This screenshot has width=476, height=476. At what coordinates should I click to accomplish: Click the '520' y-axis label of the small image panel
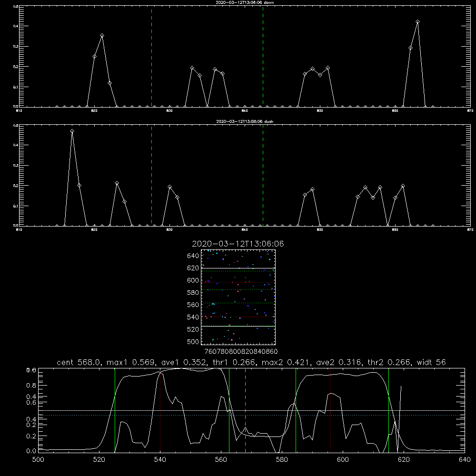(193, 329)
